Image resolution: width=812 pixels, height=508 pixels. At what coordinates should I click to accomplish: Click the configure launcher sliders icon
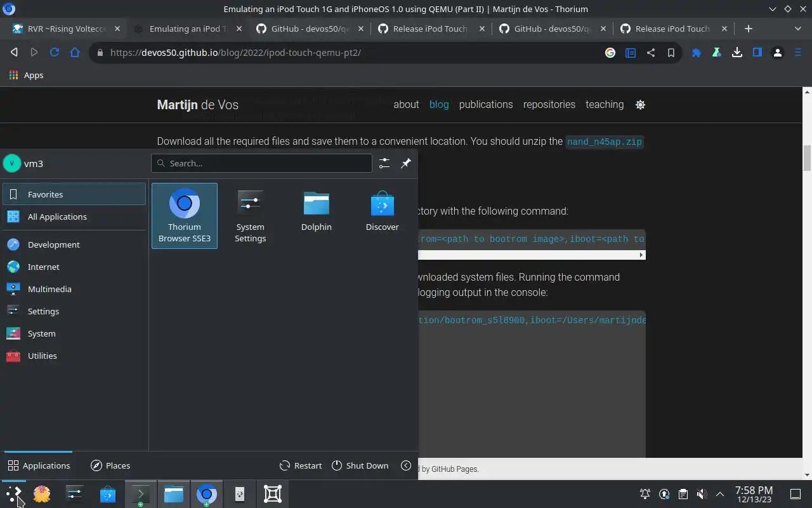pos(384,163)
